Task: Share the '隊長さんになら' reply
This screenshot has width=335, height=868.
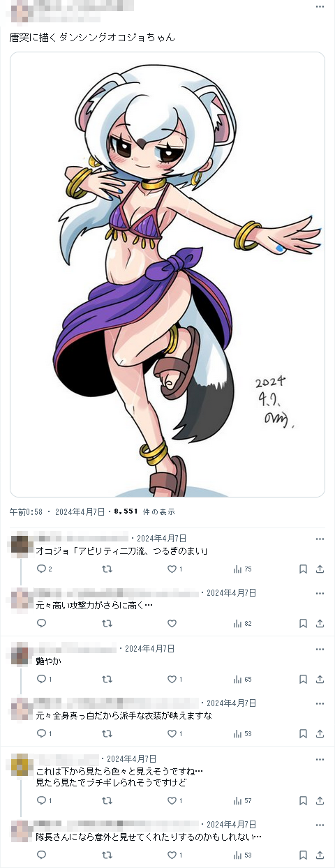Action: (320, 855)
